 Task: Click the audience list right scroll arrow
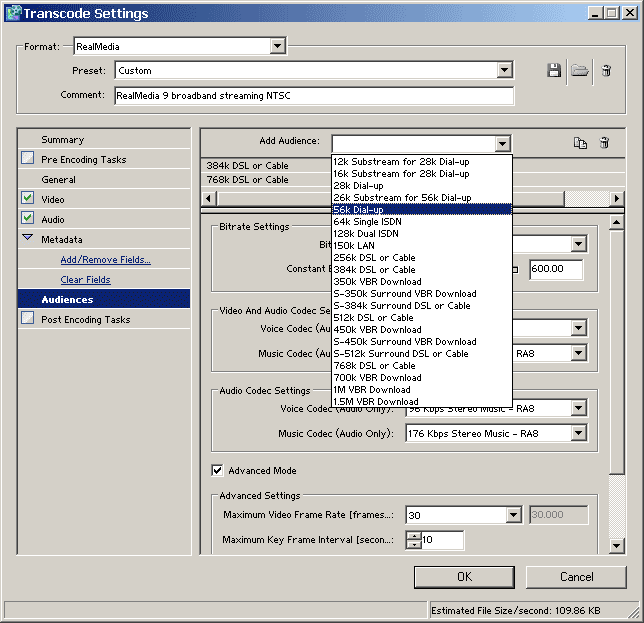616,198
